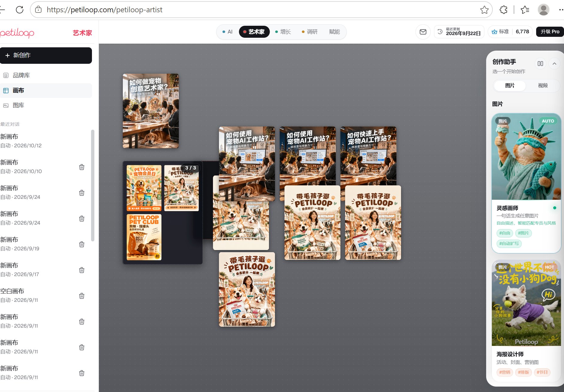This screenshot has height=392, width=564.
Task: Open the mail inbox icon
Action: pyautogui.click(x=423, y=32)
